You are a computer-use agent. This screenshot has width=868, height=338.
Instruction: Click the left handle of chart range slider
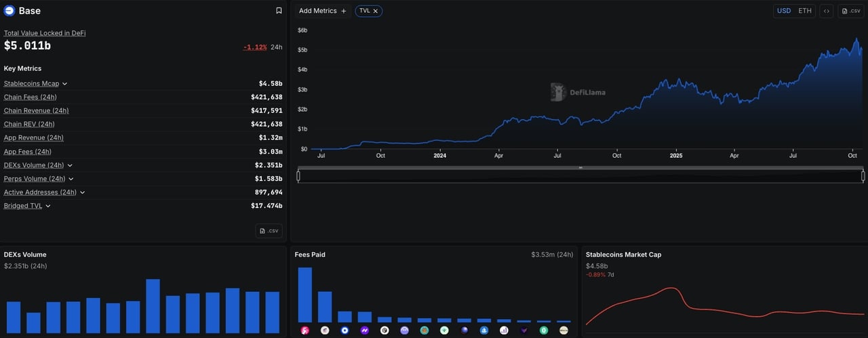298,176
